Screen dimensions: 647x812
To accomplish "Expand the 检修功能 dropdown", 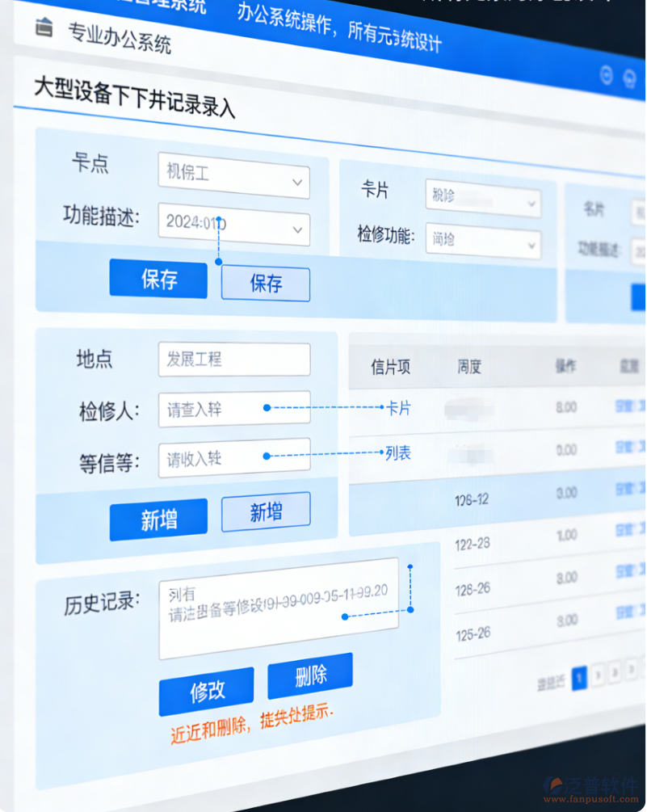I will [x=482, y=242].
